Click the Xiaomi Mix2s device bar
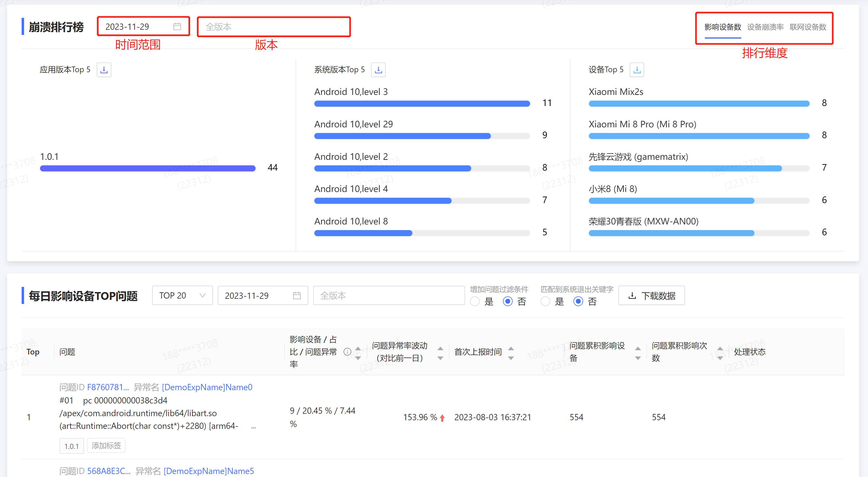 click(699, 104)
